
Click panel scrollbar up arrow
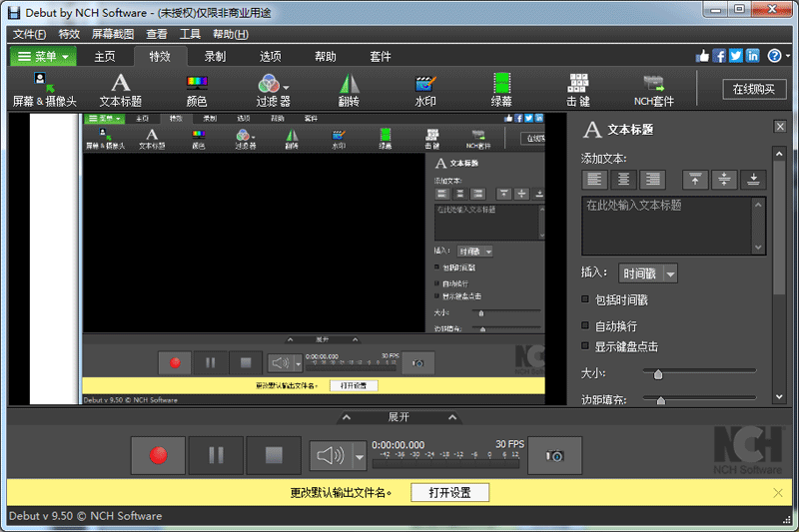[779, 153]
